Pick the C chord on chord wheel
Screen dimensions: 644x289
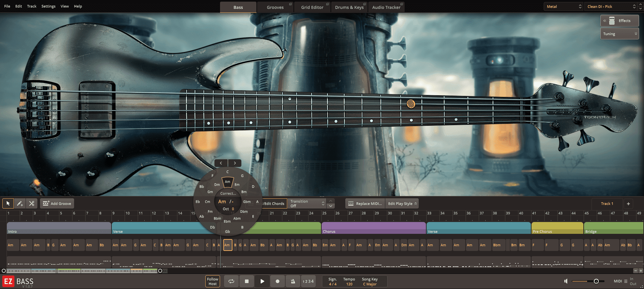point(228,172)
